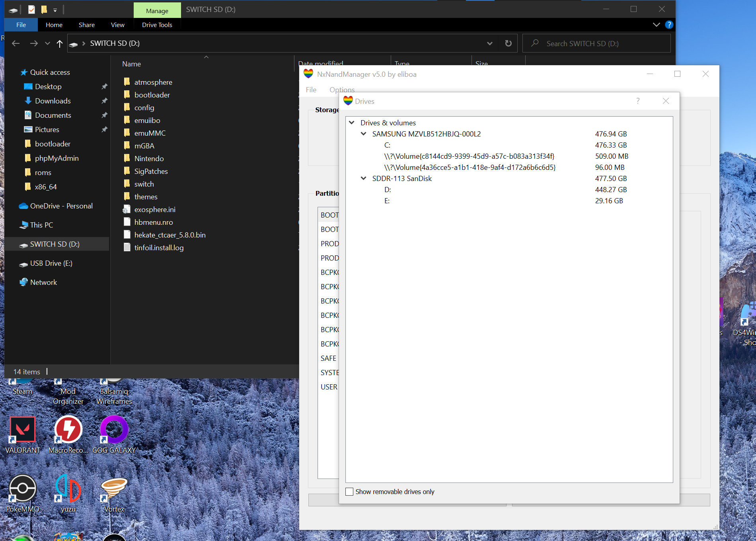Viewport: 756px width, 541px height.
Task: Open the Home ribbon tab
Action: point(54,25)
